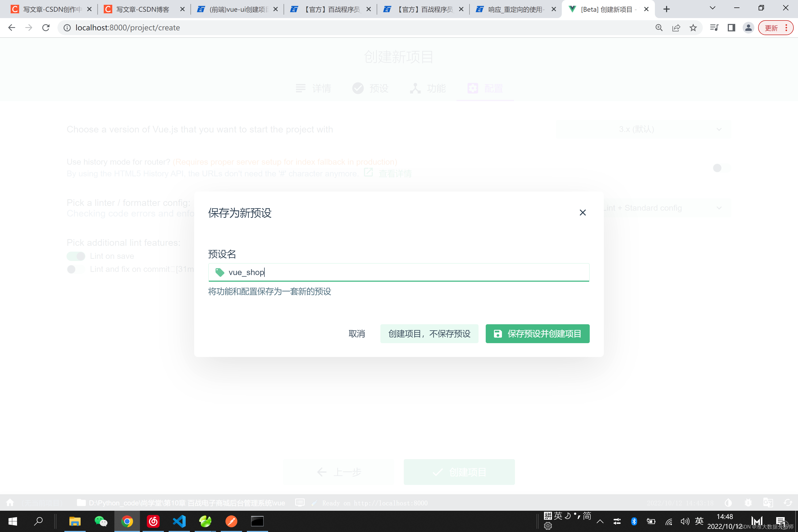Click the 上一步 previous step button
Viewport: 798px width, 532px height.
(x=339, y=472)
